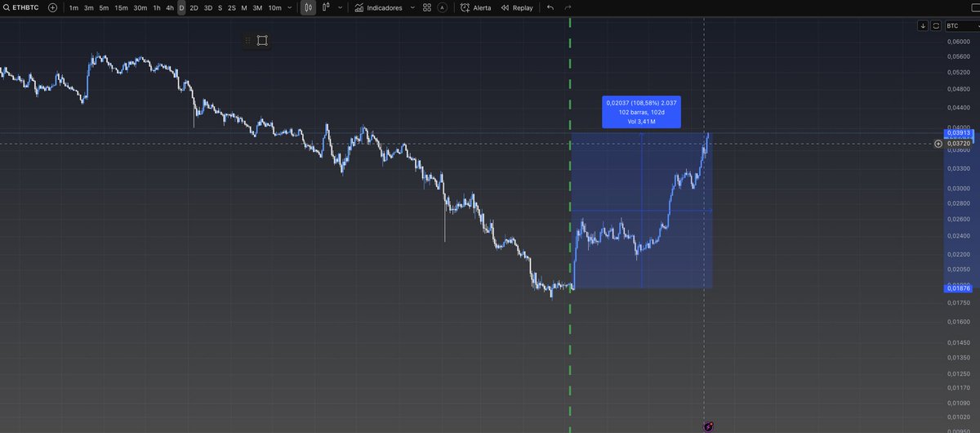Expand the timeframe list dropdown
The height and width of the screenshot is (433, 980).
click(290, 7)
